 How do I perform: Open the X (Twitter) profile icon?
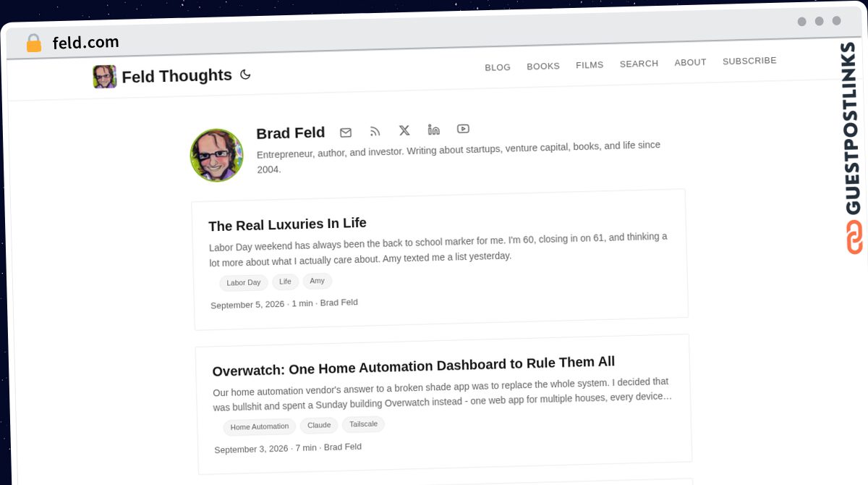coord(404,130)
